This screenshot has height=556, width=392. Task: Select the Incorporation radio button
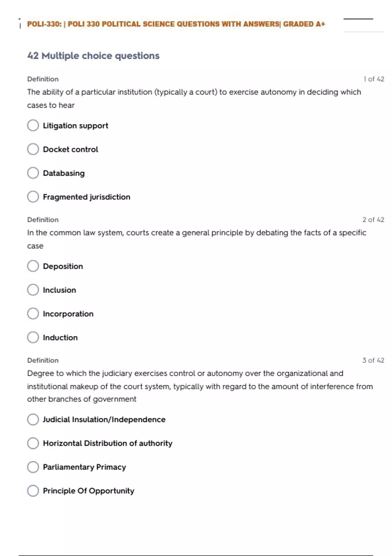tap(33, 314)
